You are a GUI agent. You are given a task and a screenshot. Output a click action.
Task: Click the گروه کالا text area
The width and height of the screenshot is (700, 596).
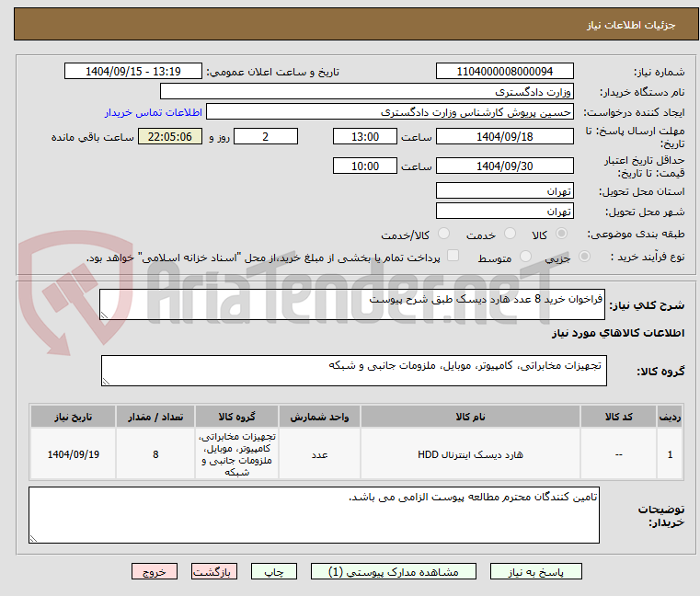tap(354, 371)
